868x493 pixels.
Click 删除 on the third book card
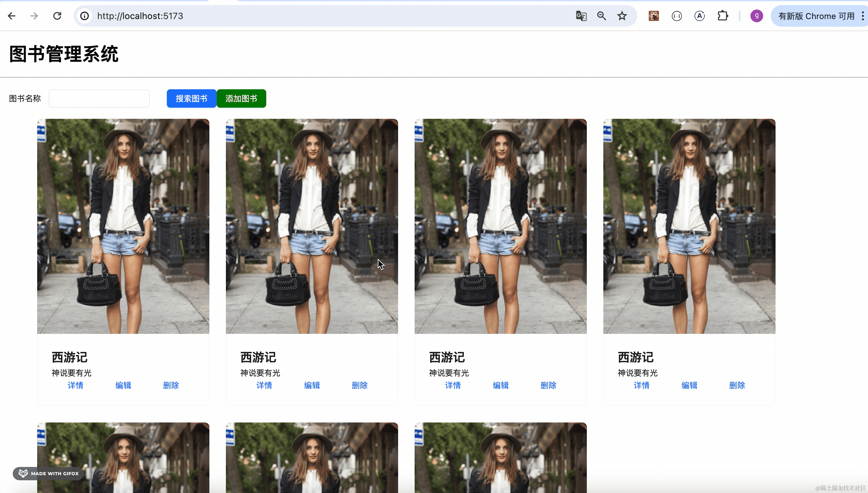point(548,385)
